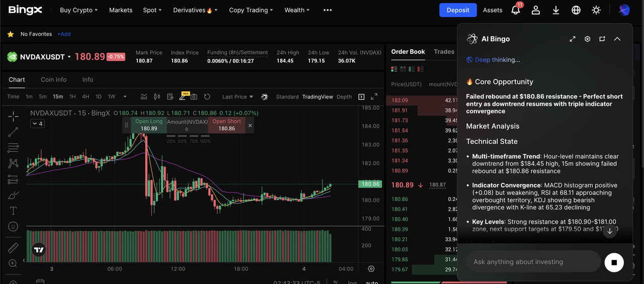Open the Trades tab

[x=444, y=52]
